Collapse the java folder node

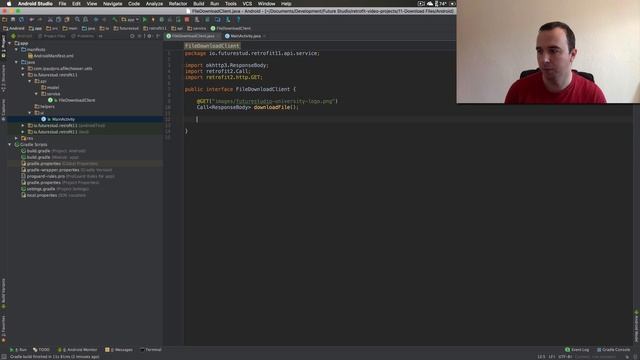[x=16, y=62]
